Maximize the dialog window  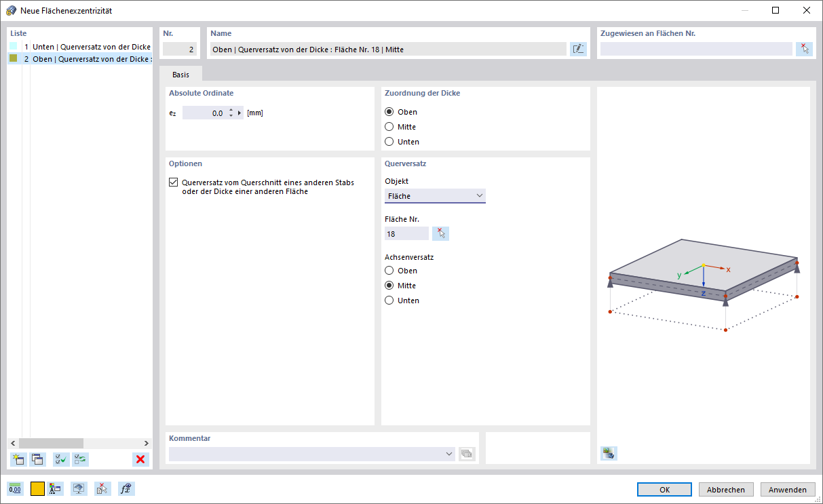tap(776, 10)
